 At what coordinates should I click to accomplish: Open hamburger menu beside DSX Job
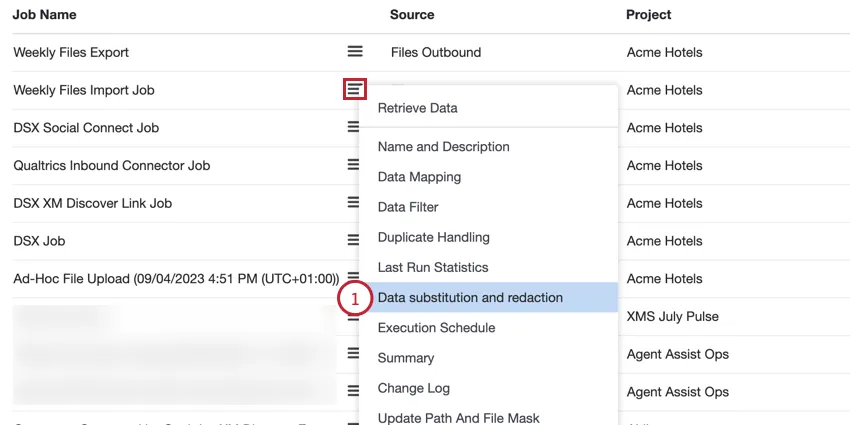(353, 240)
